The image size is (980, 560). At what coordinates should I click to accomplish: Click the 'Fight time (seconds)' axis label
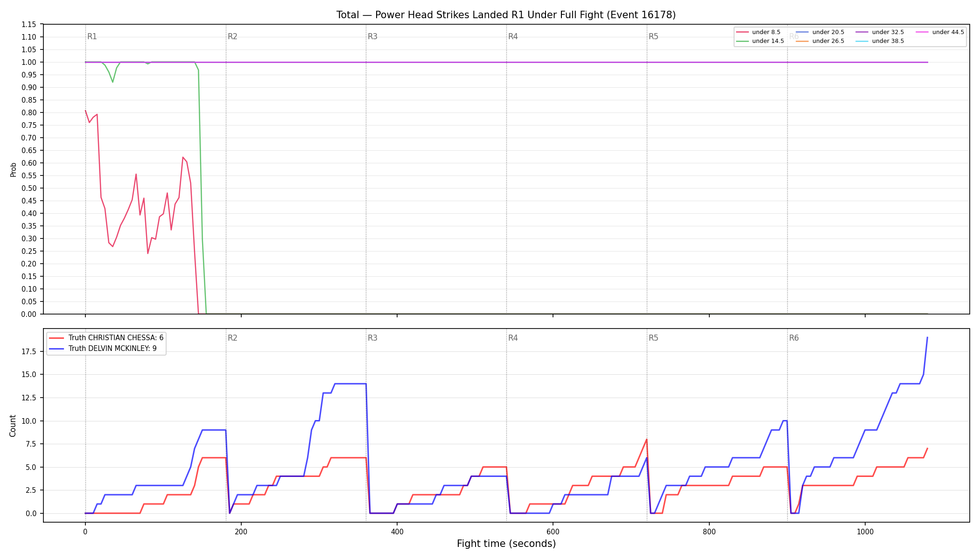[506, 544]
